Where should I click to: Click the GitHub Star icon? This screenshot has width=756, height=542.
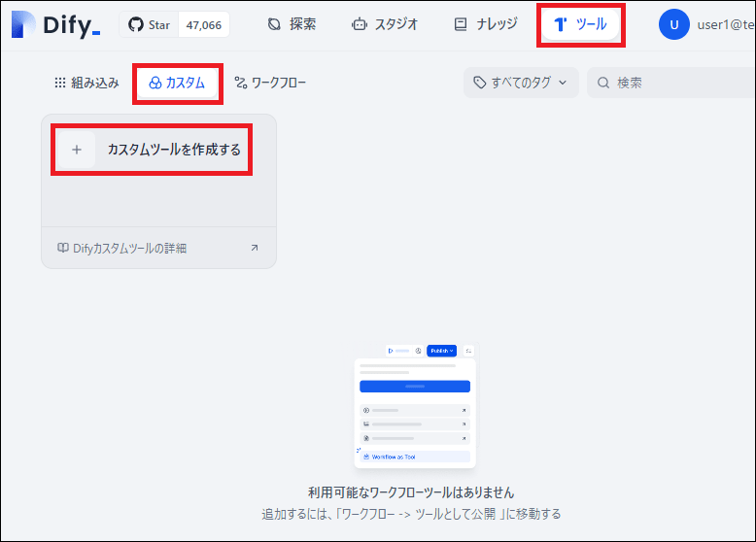point(136,24)
